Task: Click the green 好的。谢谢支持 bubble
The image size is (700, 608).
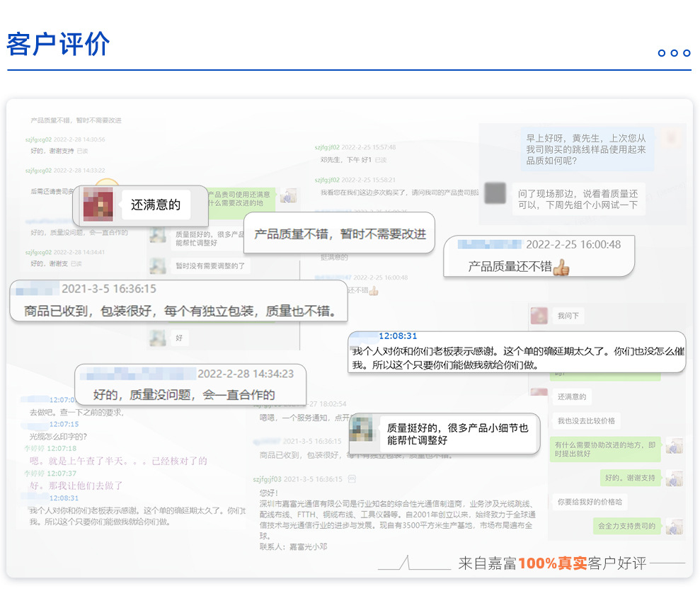Action: pyautogui.click(x=630, y=478)
